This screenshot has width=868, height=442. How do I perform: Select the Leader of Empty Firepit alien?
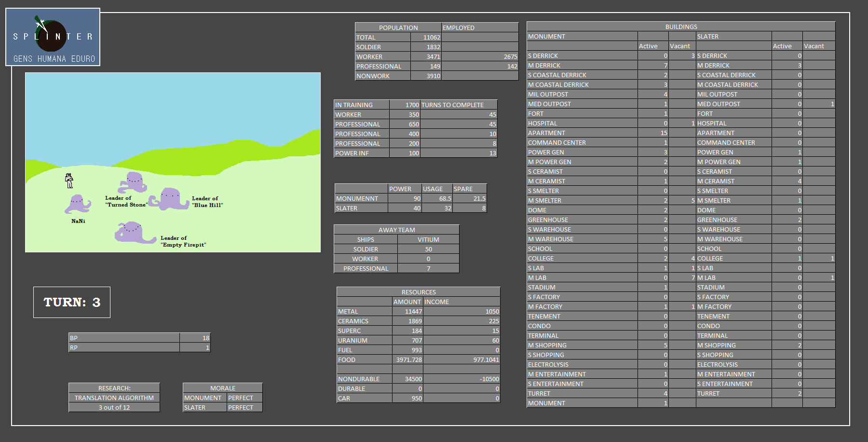(x=133, y=233)
